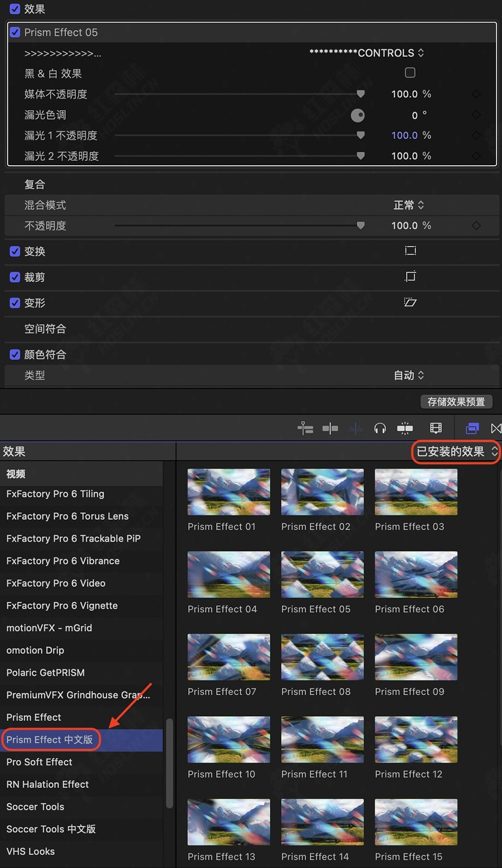Click the skimming icon in timeline toolbar
502x868 pixels.
tap(330, 428)
